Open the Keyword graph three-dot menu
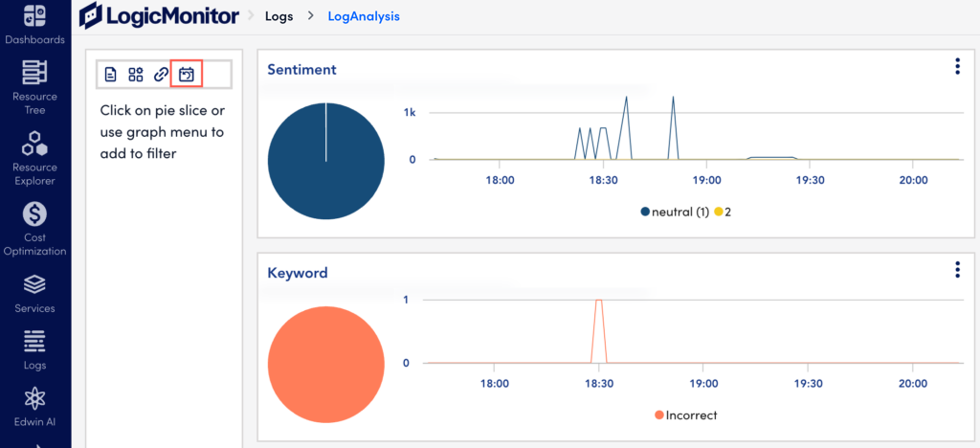Screen dimensions: 980x448 click(x=956, y=270)
